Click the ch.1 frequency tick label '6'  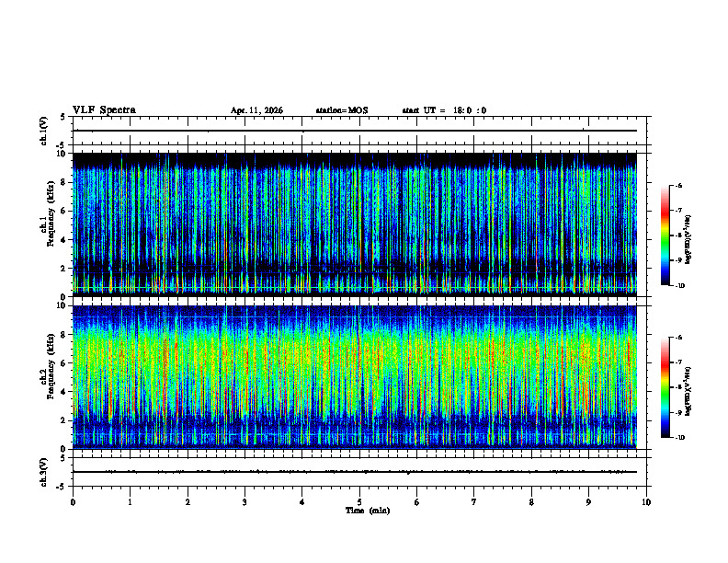(64, 211)
